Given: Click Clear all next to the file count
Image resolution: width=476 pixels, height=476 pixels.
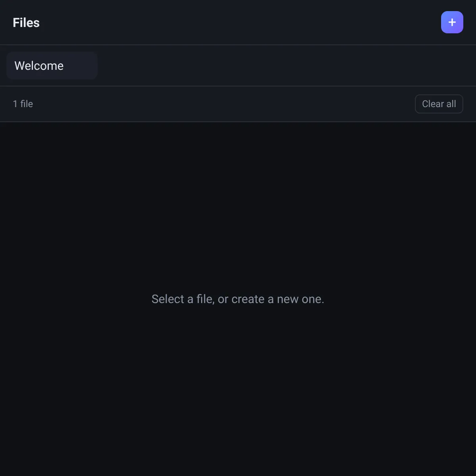Looking at the screenshot, I should coord(439,104).
